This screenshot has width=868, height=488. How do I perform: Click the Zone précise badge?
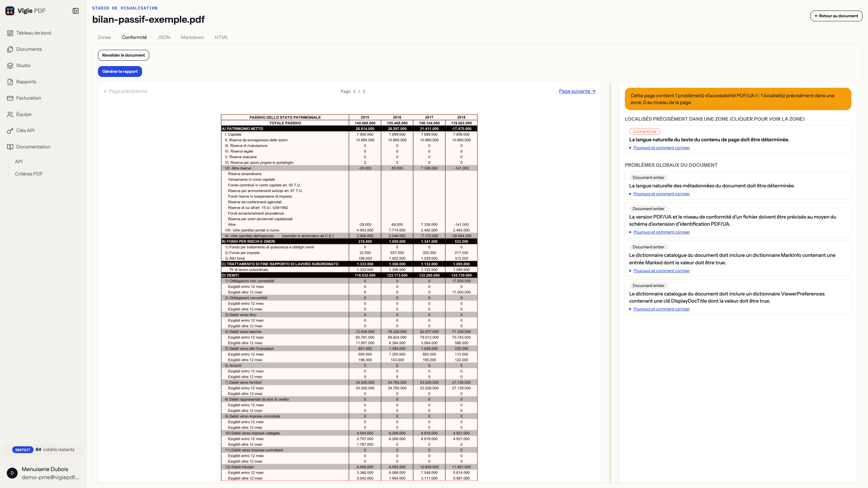[644, 132]
